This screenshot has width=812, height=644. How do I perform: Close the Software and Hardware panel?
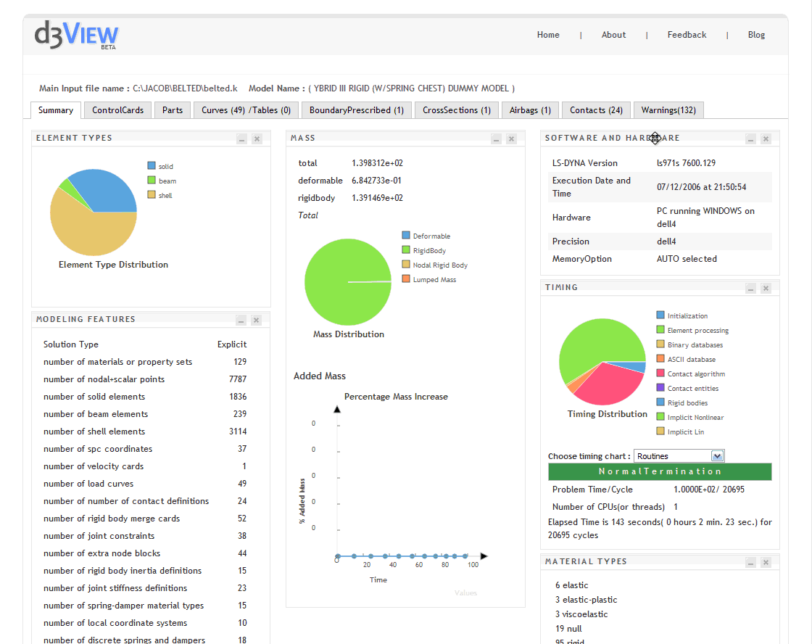[x=766, y=139]
